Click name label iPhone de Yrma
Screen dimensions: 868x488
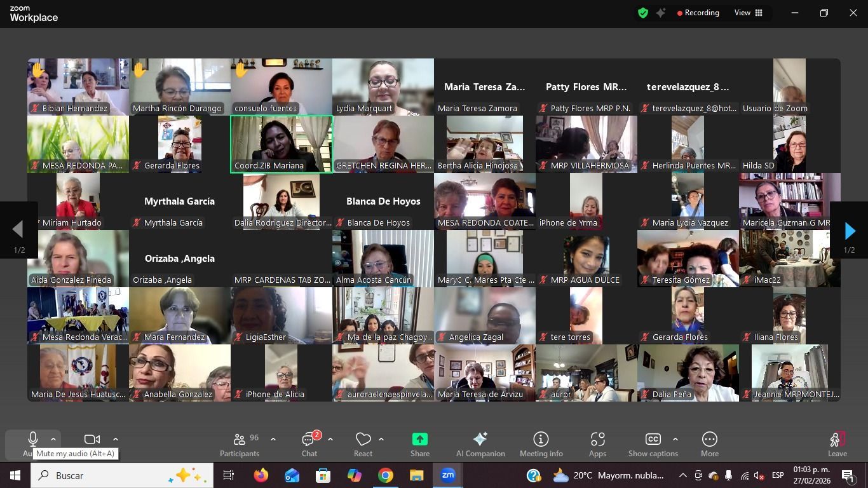pyautogui.click(x=568, y=223)
